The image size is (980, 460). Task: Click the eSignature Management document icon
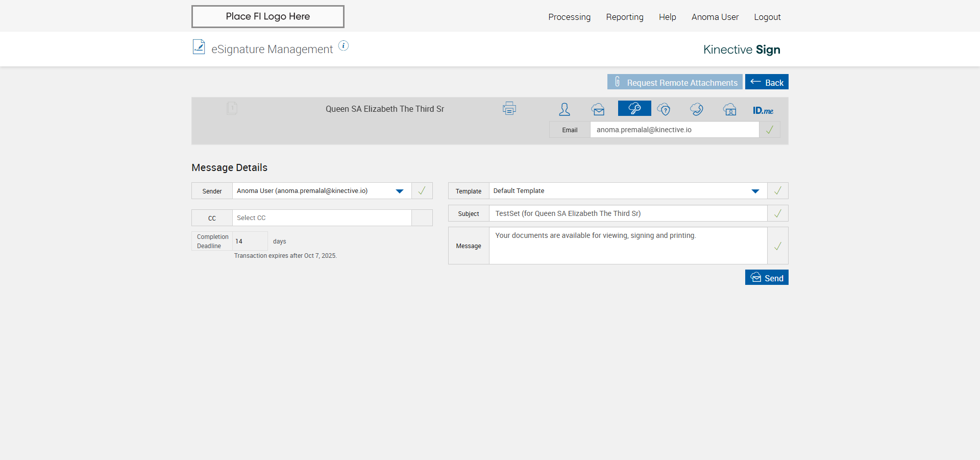(199, 47)
